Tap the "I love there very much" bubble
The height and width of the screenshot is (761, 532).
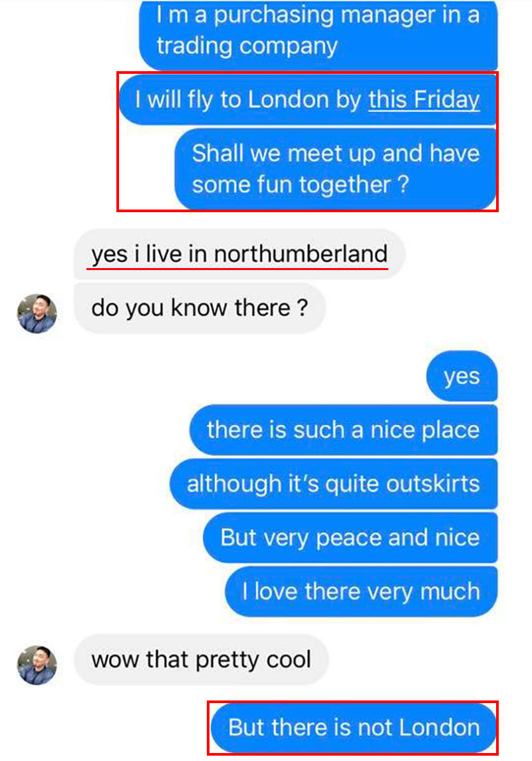tap(361, 591)
